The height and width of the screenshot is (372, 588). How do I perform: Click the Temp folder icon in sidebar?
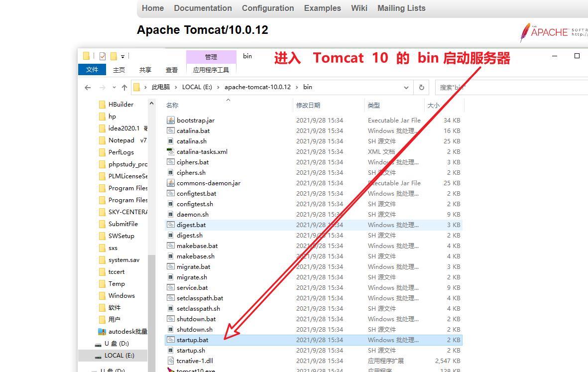[102, 283]
